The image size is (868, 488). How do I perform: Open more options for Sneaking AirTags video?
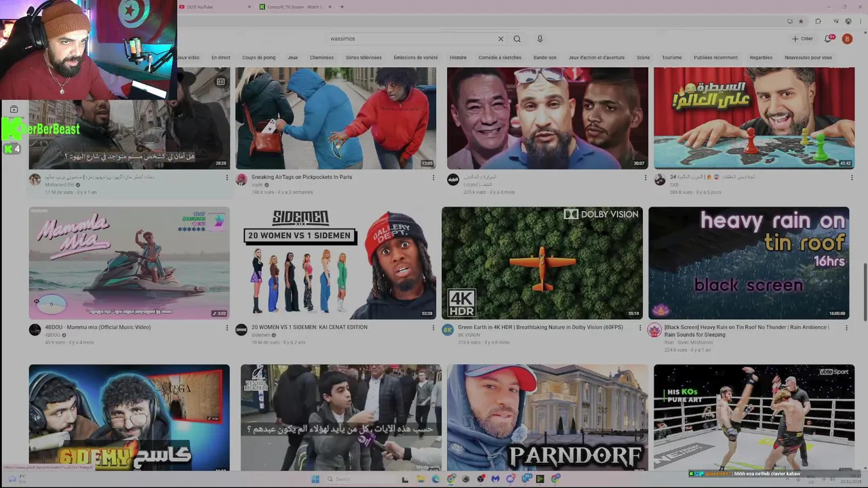pyautogui.click(x=433, y=178)
